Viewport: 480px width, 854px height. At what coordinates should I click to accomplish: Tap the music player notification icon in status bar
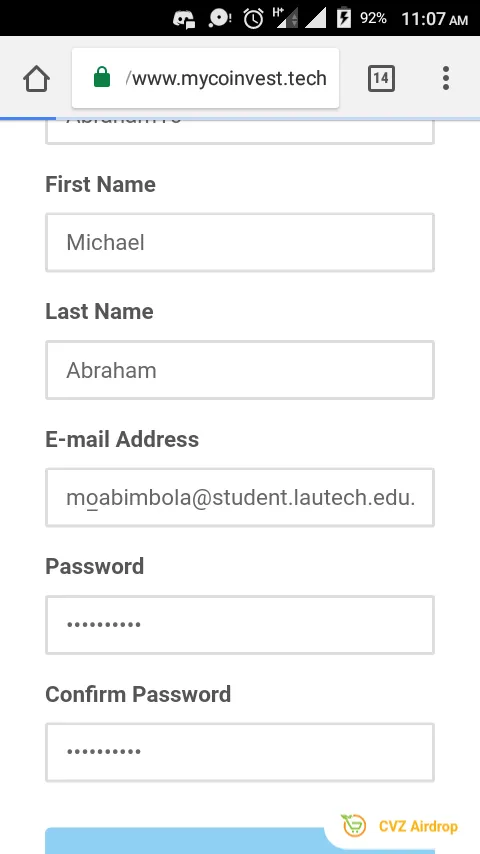[x=220, y=19]
